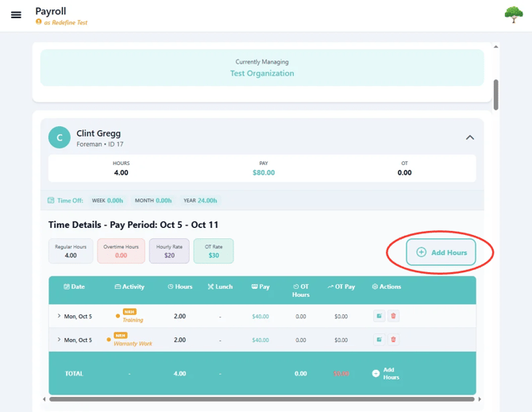Click the Payroll page title
This screenshot has width=532, height=412.
51,11
